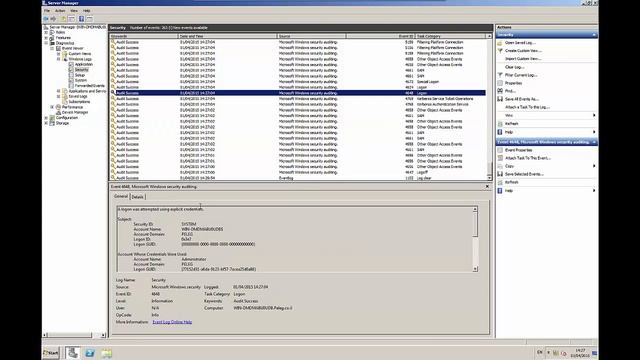The height and width of the screenshot is (360, 640).
Task: Select the Security log in the tree
Action: coord(81,69)
